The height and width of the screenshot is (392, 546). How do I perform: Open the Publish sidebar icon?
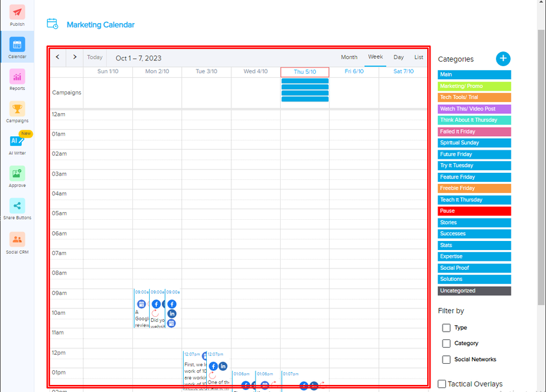click(17, 13)
